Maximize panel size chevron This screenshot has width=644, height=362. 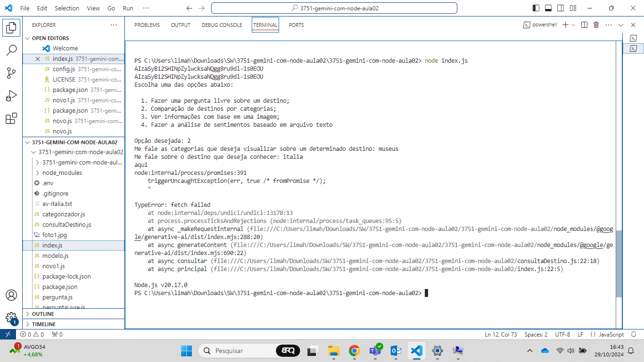[621, 25]
